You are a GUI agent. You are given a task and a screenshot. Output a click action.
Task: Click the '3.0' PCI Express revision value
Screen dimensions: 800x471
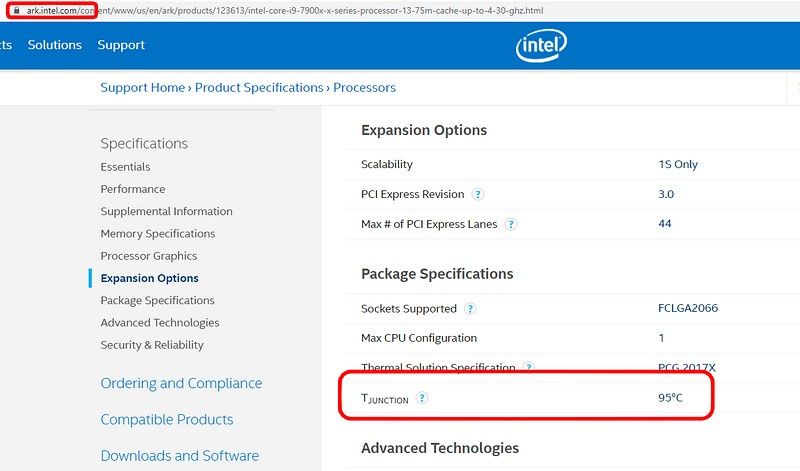click(x=666, y=194)
